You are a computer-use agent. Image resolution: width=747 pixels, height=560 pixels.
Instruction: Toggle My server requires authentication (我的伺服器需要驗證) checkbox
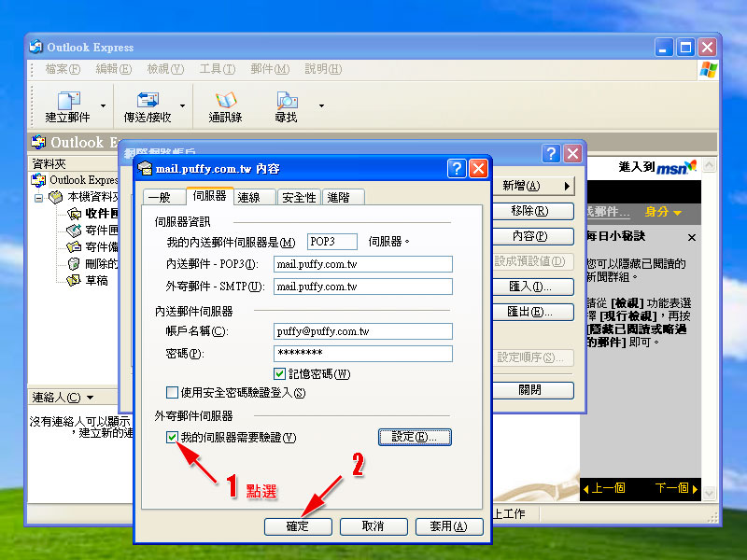(172, 437)
